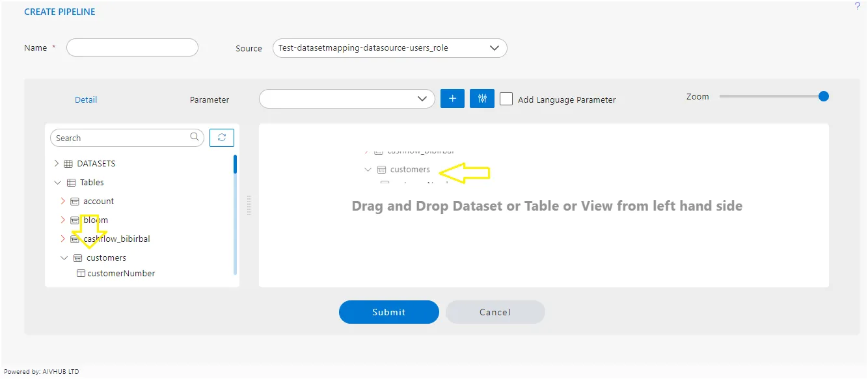
Task: Click the Cancel button
Action: (x=495, y=312)
